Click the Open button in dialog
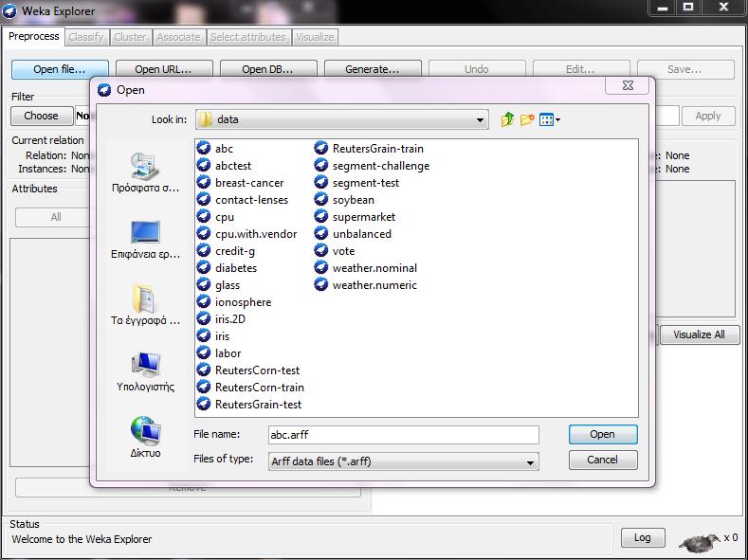 [x=603, y=434]
